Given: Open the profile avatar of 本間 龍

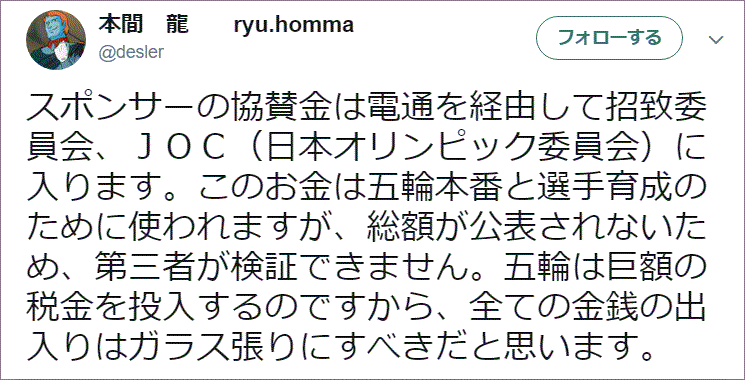Looking at the screenshot, I should pyautogui.click(x=56, y=39).
